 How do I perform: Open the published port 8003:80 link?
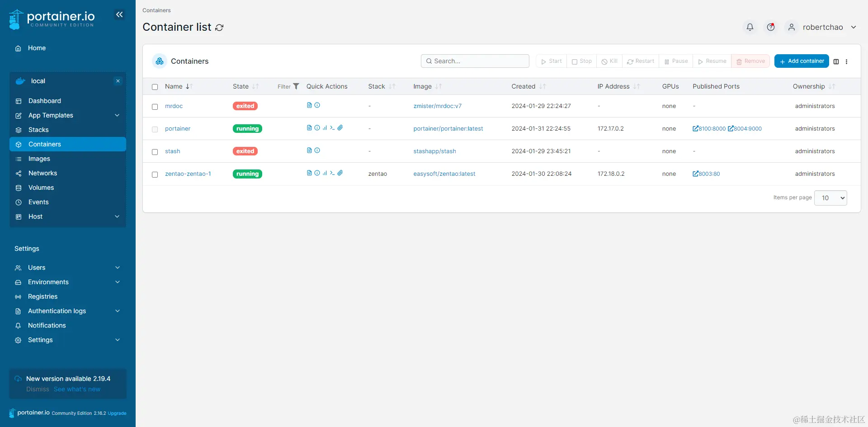[x=706, y=174]
